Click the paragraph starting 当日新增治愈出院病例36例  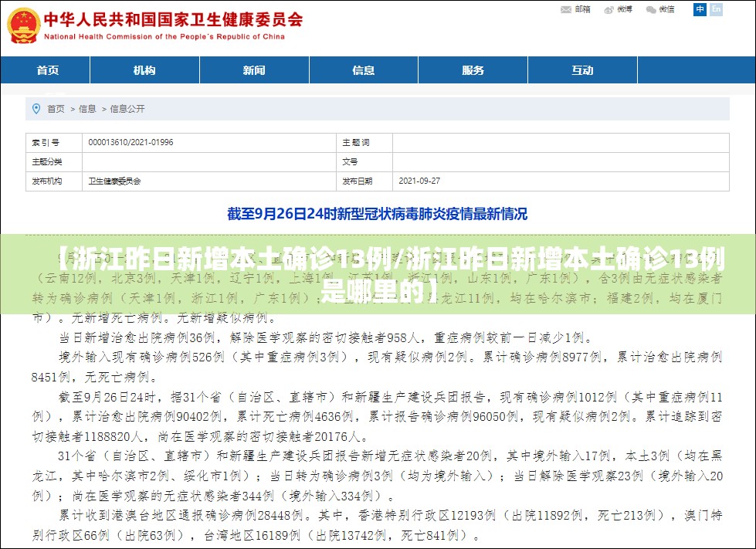pyautogui.click(x=325, y=337)
